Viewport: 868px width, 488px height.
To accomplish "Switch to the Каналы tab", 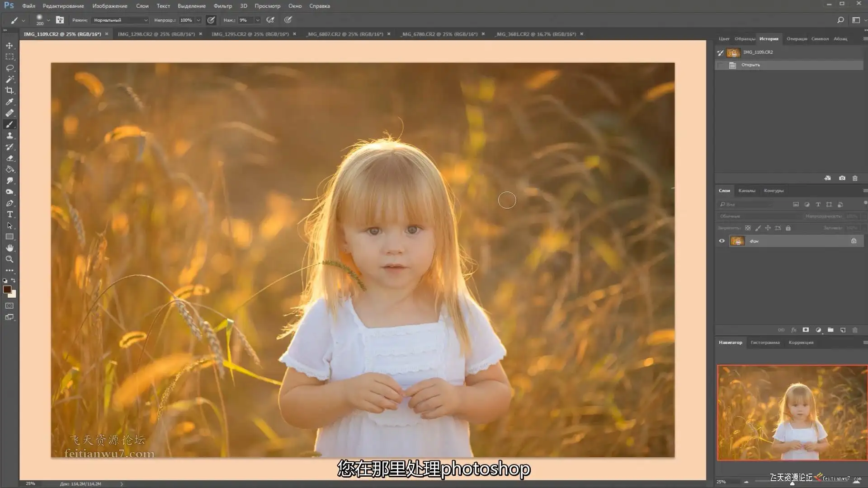I will pos(746,191).
